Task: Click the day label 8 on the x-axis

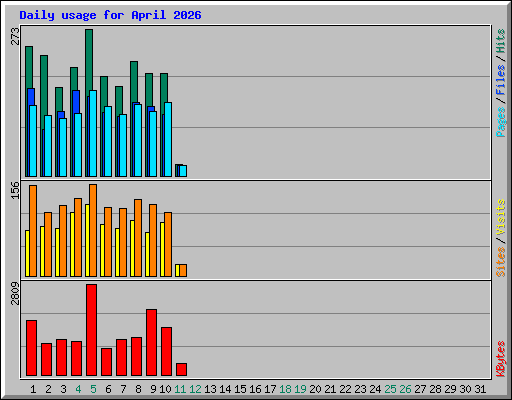Action: pyautogui.click(x=138, y=389)
